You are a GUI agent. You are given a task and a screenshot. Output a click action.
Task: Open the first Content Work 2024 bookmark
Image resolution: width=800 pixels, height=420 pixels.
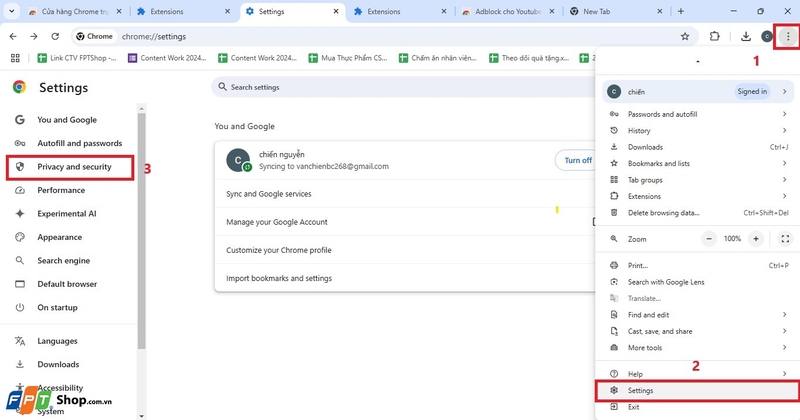[x=167, y=58]
